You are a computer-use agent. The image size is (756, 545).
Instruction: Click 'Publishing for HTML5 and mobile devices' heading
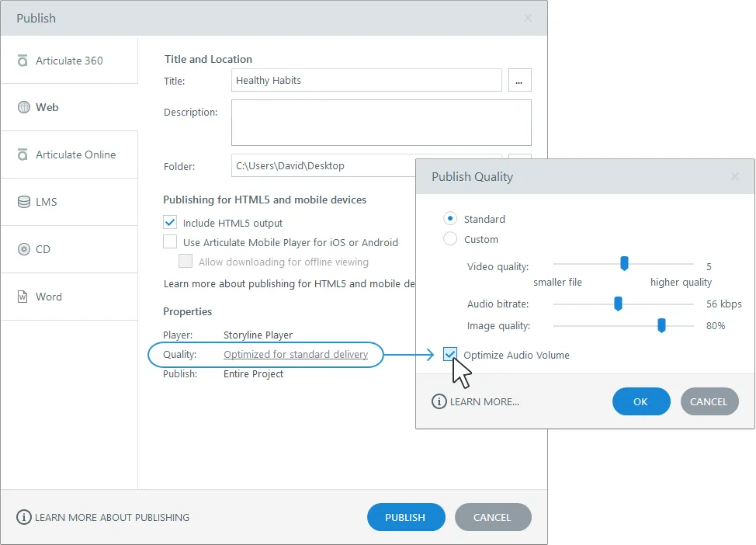265,200
